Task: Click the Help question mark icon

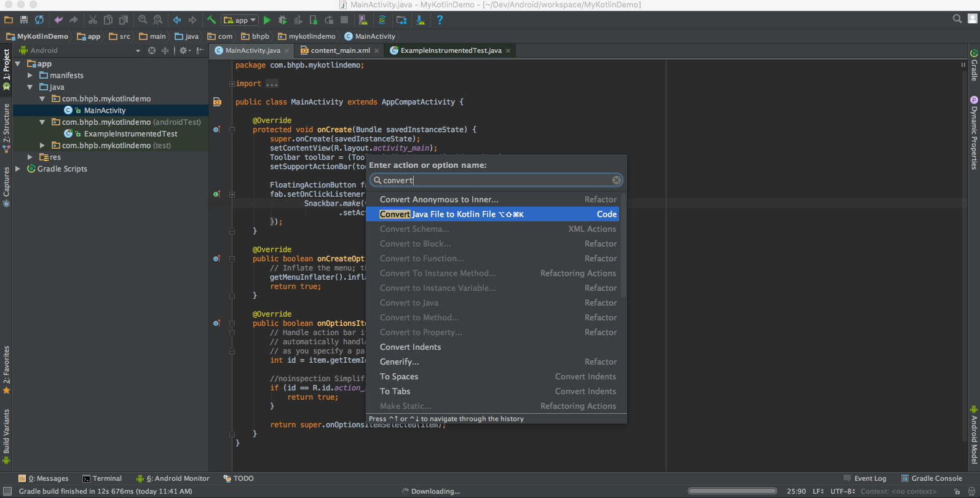Action: pos(440,20)
